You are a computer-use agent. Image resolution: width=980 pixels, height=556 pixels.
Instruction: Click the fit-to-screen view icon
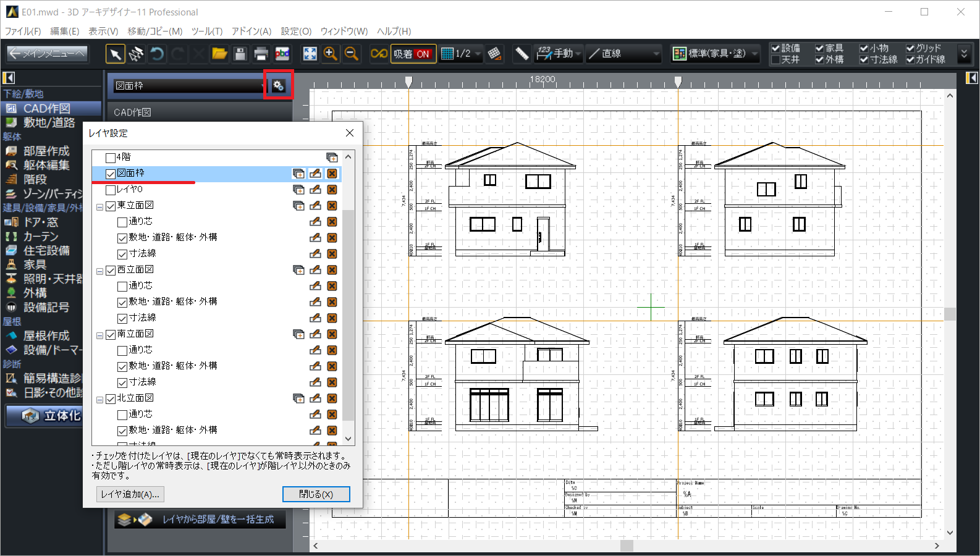[x=310, y=54]
